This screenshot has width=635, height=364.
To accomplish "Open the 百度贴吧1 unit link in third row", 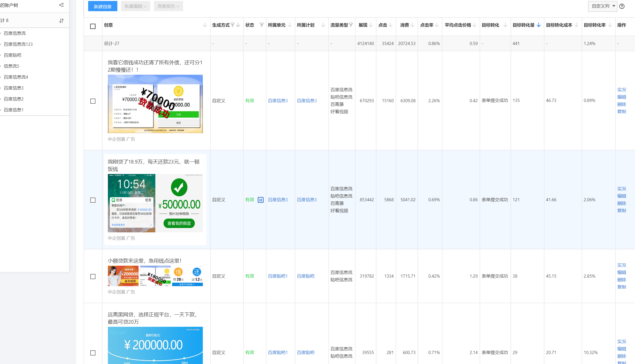I will pos(278,276).
